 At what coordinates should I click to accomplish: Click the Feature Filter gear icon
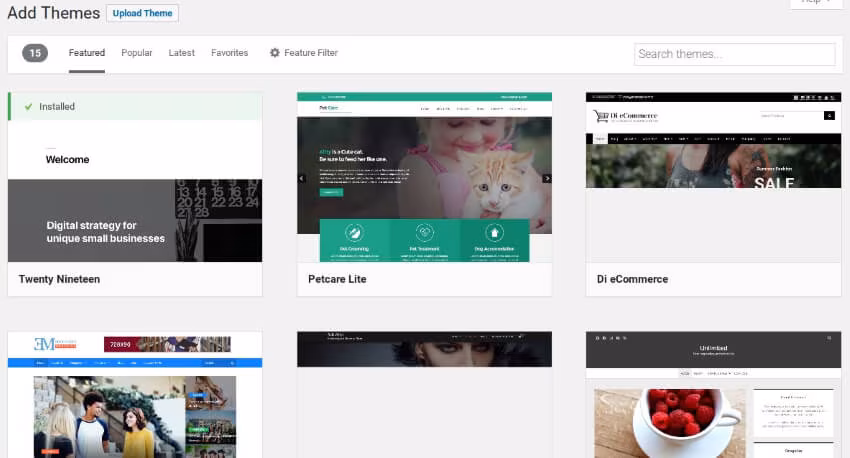click(x=275, y=53)
